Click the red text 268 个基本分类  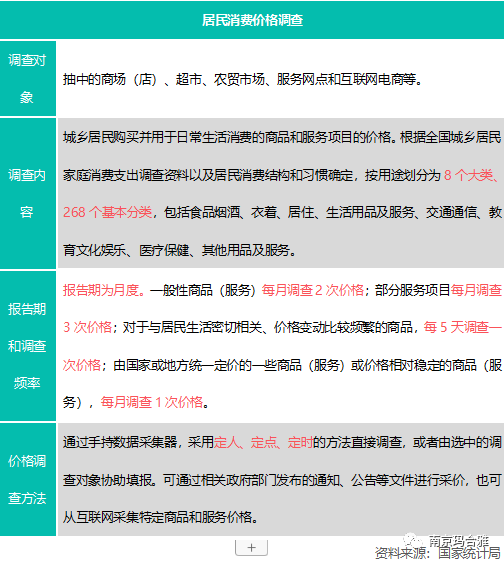(107, 212)
